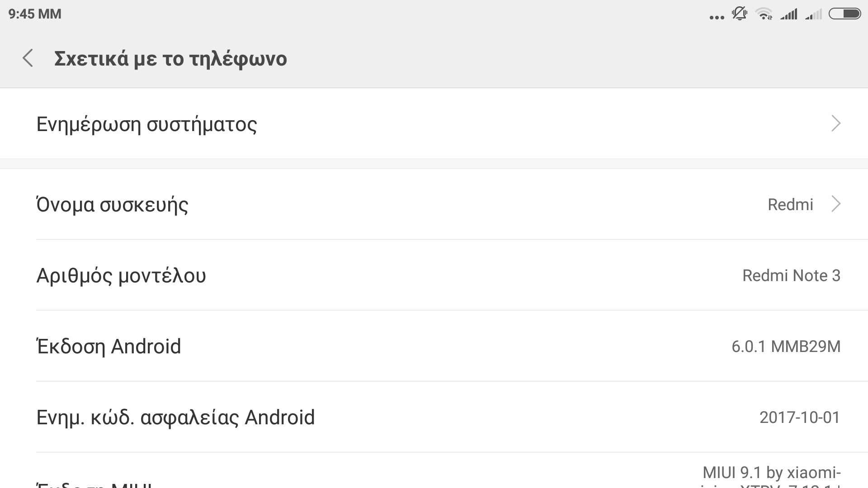Tap the second weak SIM signal icon
868x488 pixels.
click(x=813, y=14)
